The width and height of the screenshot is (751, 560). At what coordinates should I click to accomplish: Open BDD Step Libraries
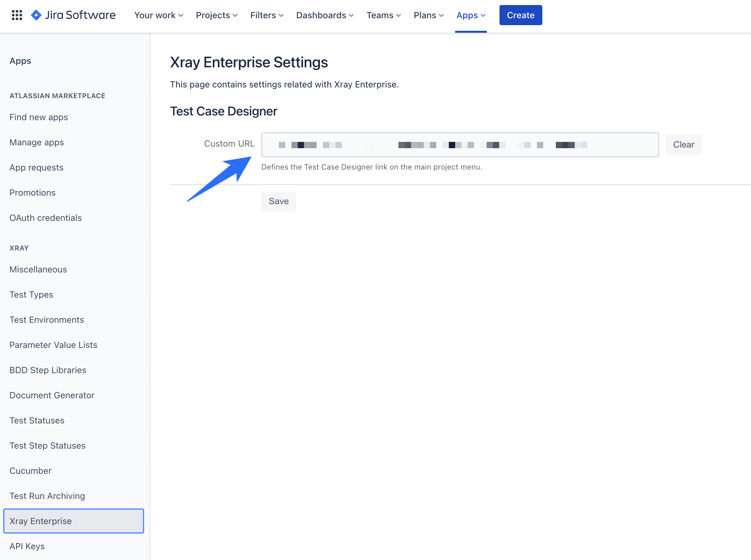[x=48, y=370]
